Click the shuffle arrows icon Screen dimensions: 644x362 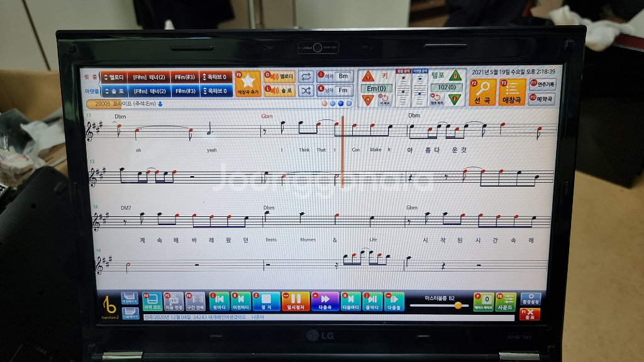(x=306, y=90)
